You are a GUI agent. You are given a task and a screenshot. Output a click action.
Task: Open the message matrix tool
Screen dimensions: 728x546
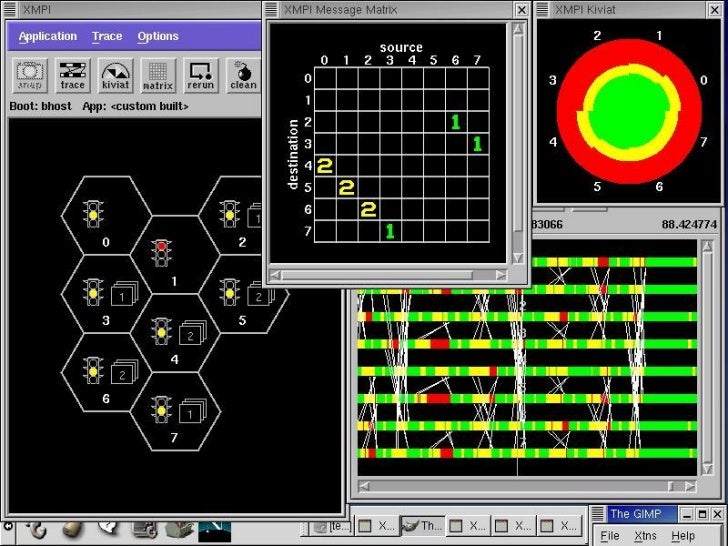[x=158, y=75]
